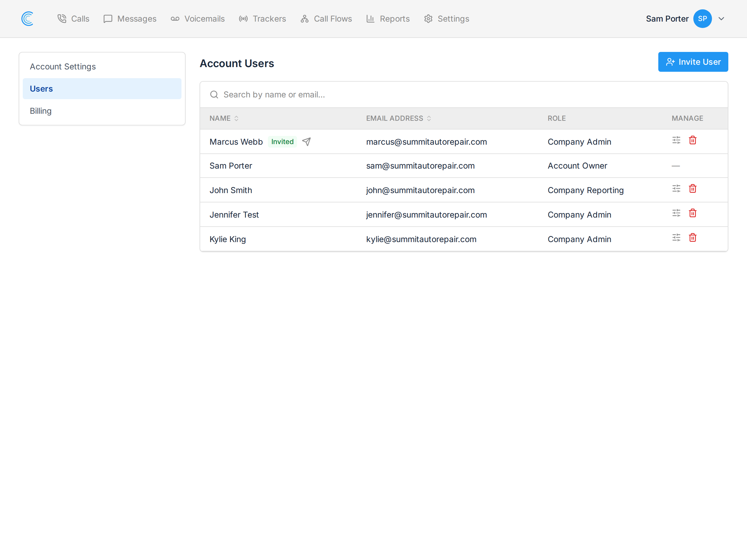
Task: Click email jennifer@summitautorepair.com
Action: click(427, 215)
